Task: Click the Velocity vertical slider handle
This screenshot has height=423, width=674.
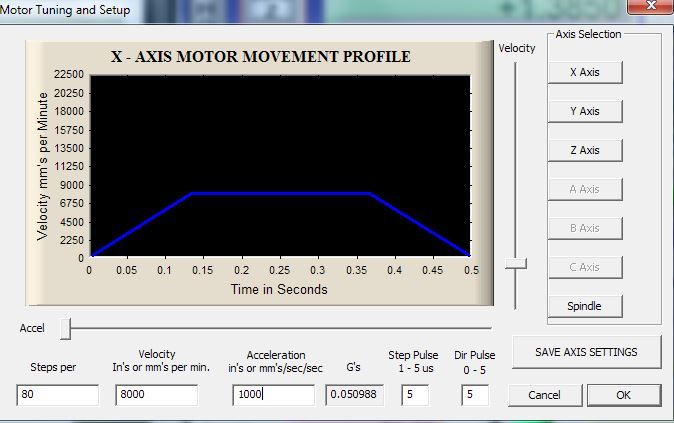Action: pyautogui.click(x=515, y=264)
